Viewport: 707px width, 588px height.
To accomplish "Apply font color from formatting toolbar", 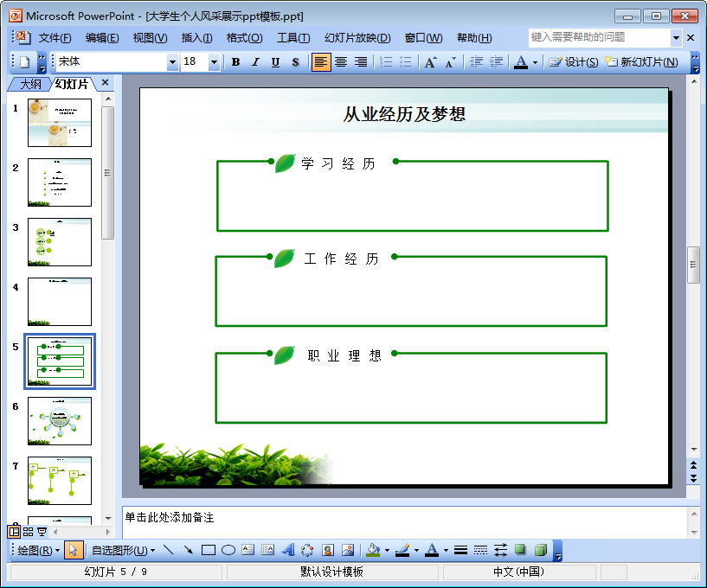I will (521, 62).
